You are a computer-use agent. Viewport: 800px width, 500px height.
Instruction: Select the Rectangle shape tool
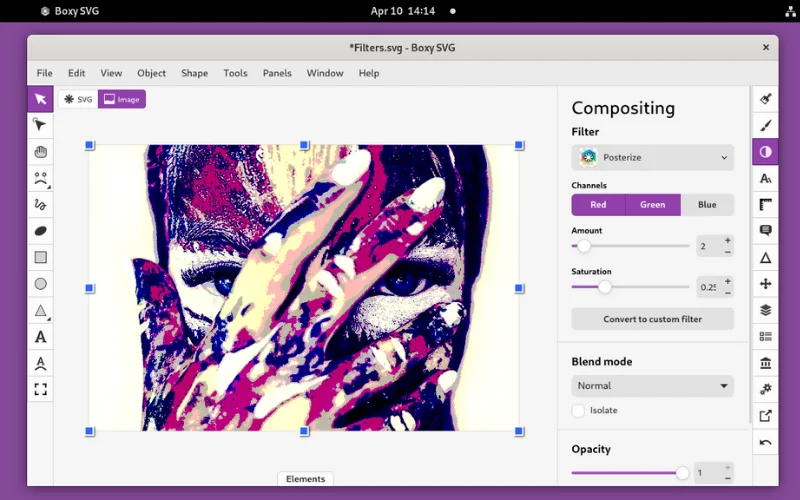(40, 257)
